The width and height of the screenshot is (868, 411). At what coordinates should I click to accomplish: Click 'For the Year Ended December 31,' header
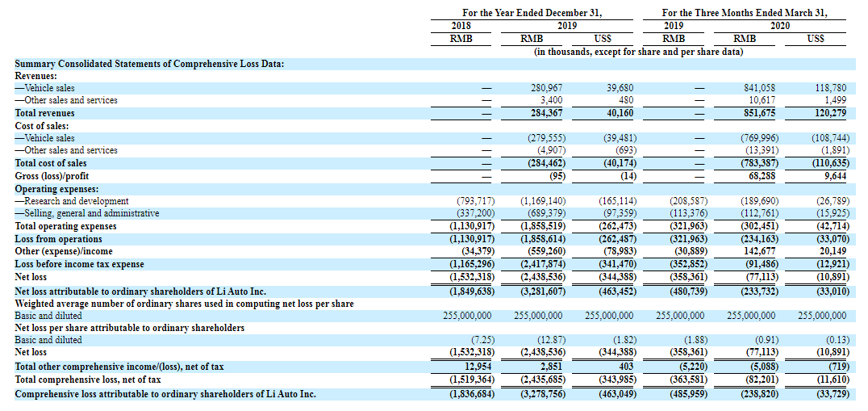(x=532, y=13)
